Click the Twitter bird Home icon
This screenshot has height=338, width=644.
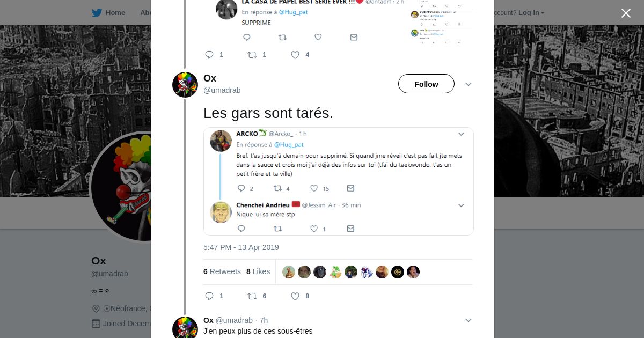[97, 13]
